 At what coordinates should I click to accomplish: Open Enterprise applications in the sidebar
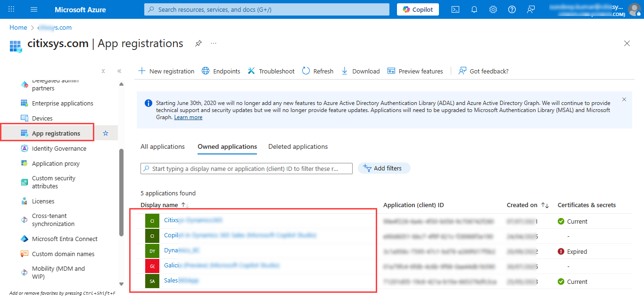(x=62, y=103)
